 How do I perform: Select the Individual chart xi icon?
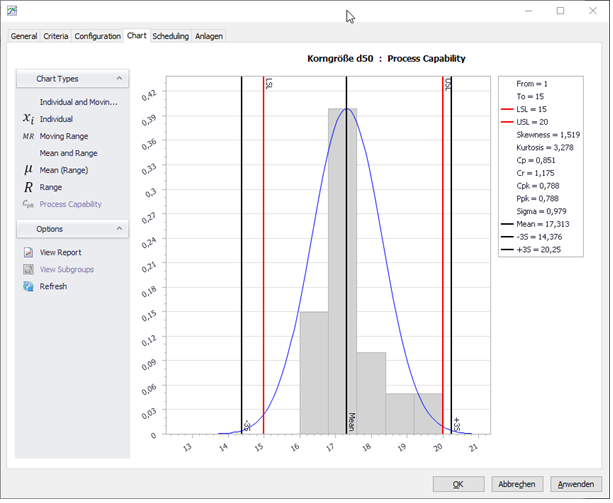click(x=28, y=118)
